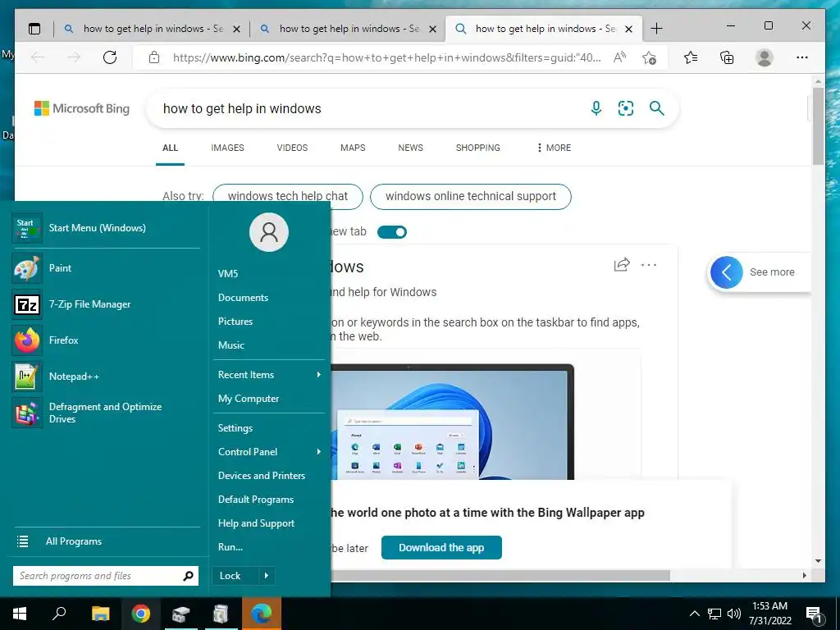Open Firefox from Start menu list
Viewport: 840px width, 630px height.
(x=106, y=340)
